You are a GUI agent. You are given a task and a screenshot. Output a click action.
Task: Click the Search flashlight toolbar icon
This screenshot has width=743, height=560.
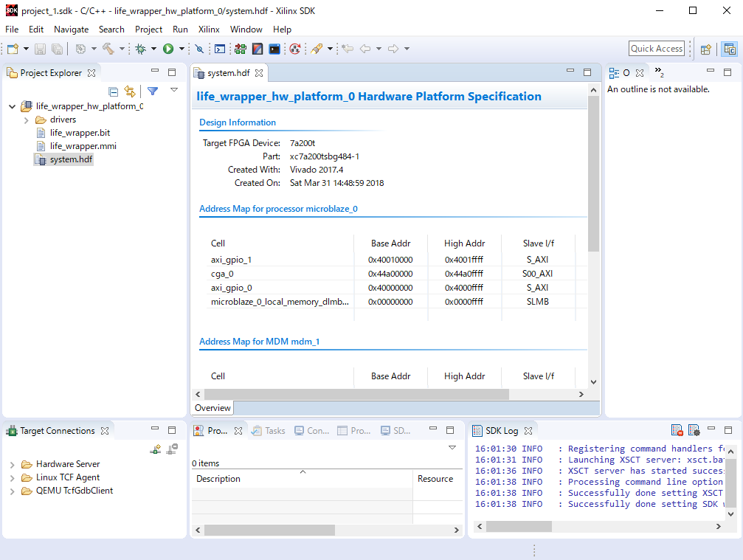coord(317,49)
